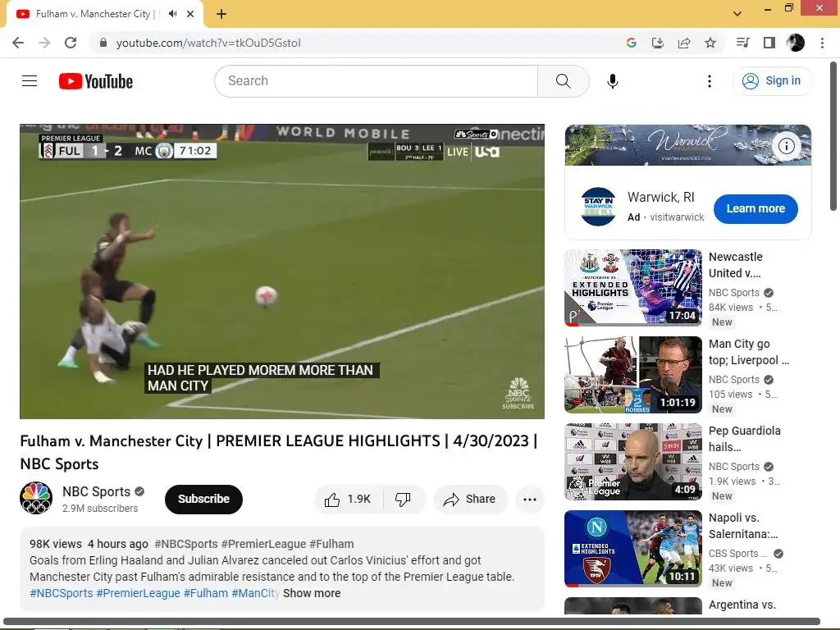Open Chrome profile avatar
The width and height of the screenshot is (840, 630).
tap(796, 43)
